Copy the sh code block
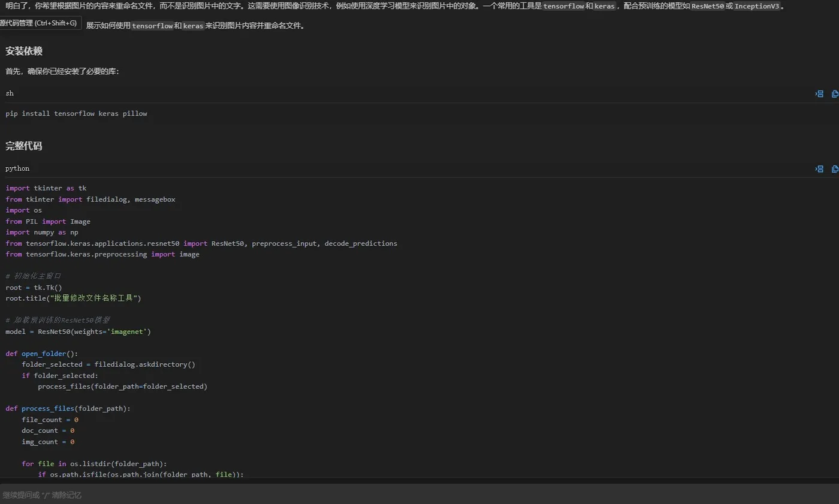Viewport: 839px width, 504px height. 835,93
